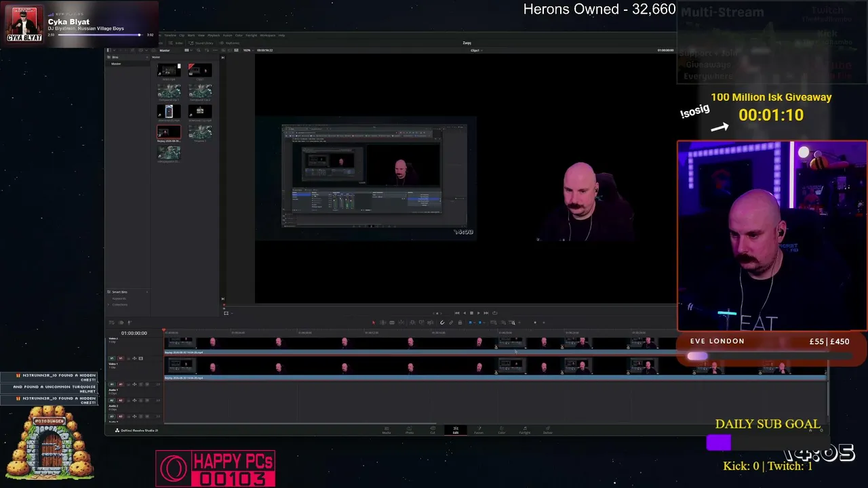
Task: Open the Playback menu
Action: point(214,35)
